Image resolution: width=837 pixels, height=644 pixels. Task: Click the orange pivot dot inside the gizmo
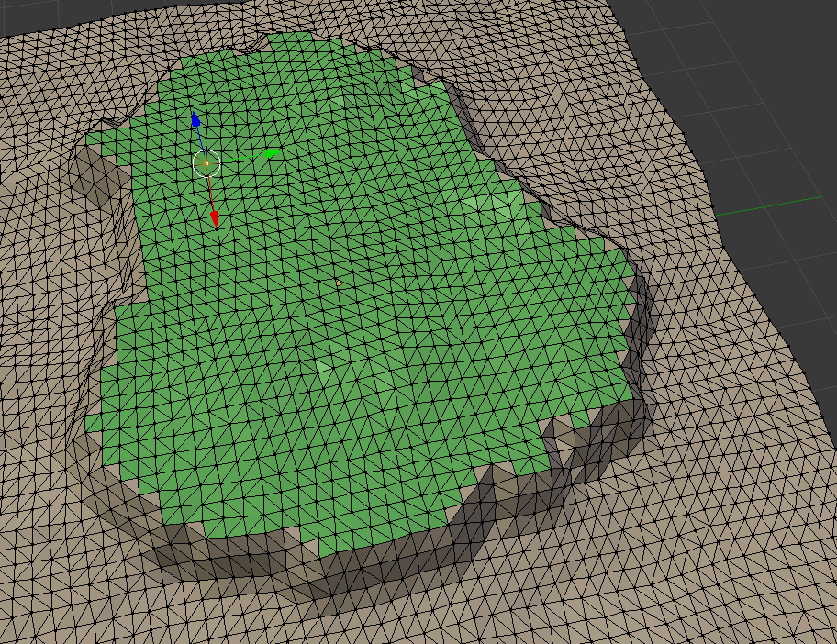click(207, 163)
